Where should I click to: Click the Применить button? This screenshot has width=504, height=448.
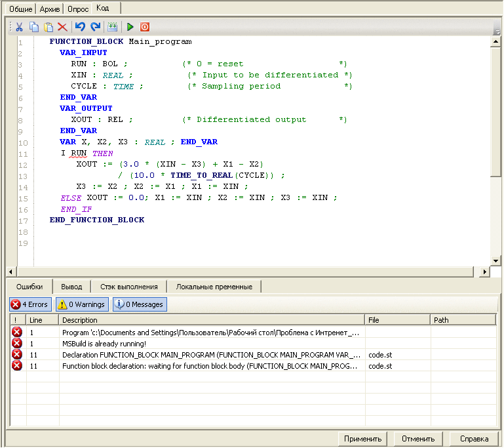tap(362, 439)
